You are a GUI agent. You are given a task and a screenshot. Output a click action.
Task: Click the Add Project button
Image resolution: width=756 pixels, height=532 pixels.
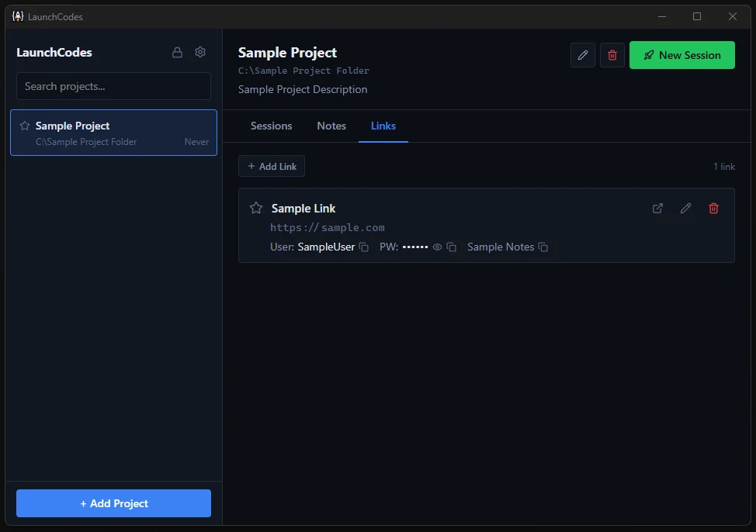pos(113,503)
